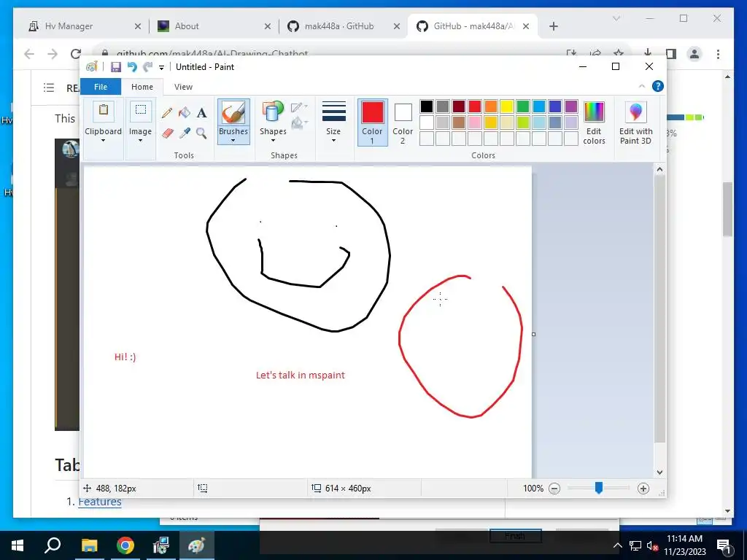
Task: Click the Paste clipboard icon
Action: pyautogui.click(x=104, y=111)
